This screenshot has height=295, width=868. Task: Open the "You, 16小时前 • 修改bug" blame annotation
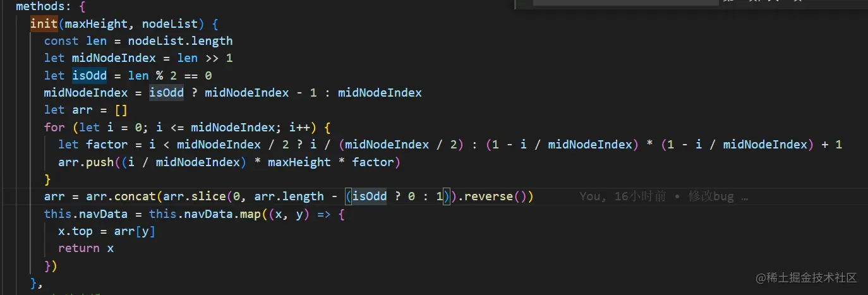(663, 196)
